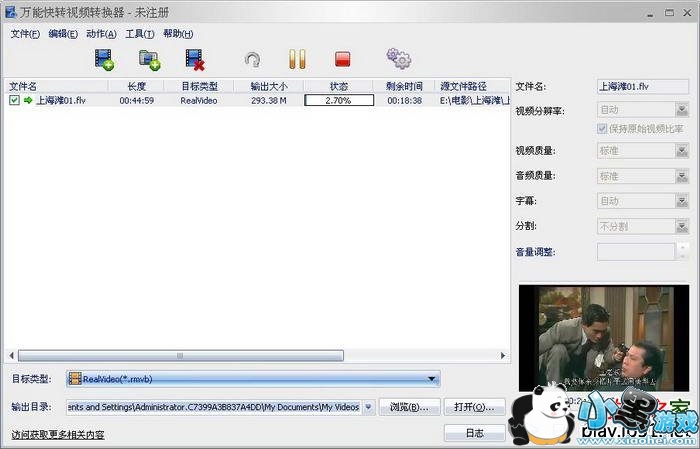Click the 日志 button
700x449 pixels.
[475, 433]
